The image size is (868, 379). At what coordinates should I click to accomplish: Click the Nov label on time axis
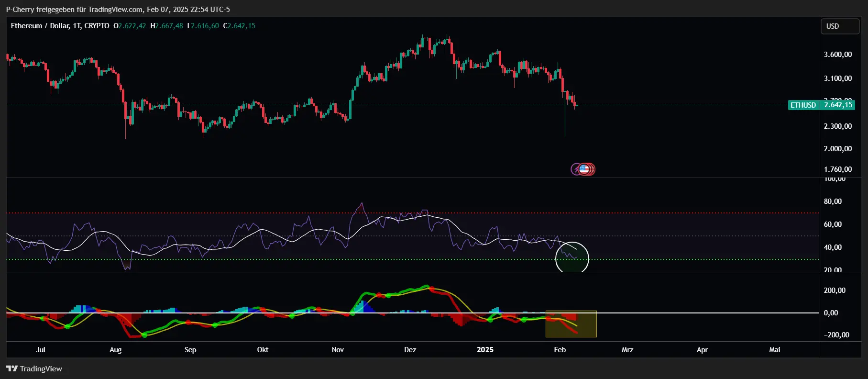338,350
